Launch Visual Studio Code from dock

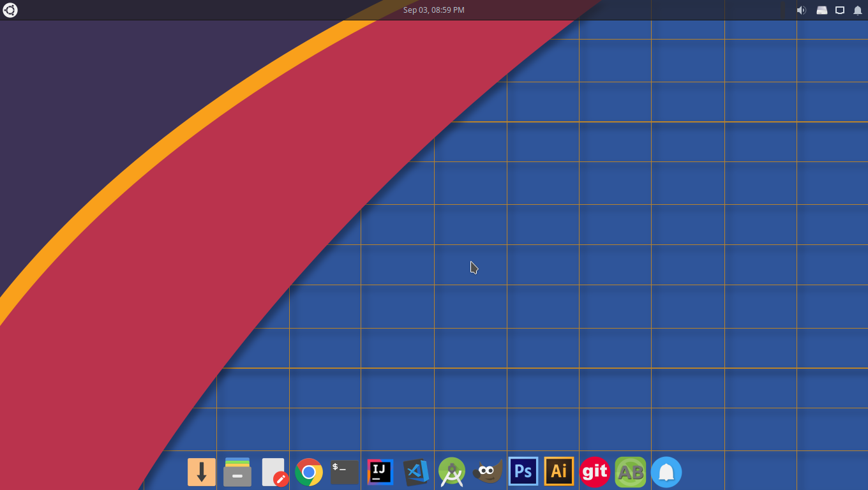tap(416, 472)
